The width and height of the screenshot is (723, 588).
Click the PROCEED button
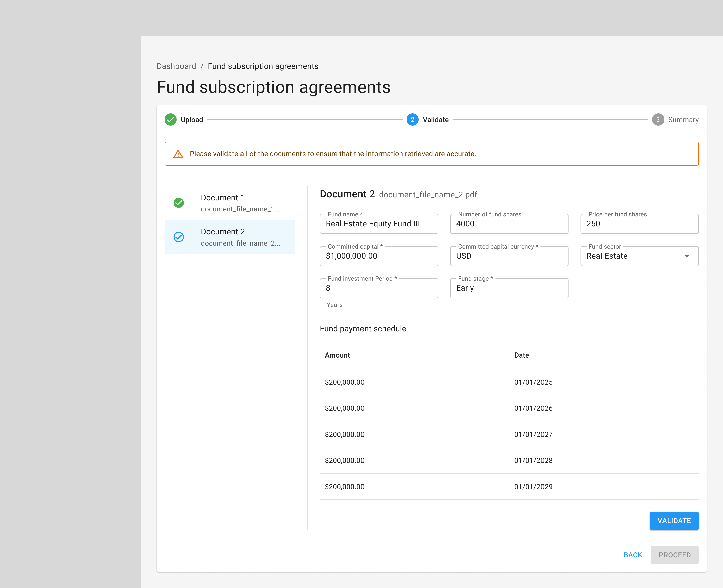click(674, 555)
